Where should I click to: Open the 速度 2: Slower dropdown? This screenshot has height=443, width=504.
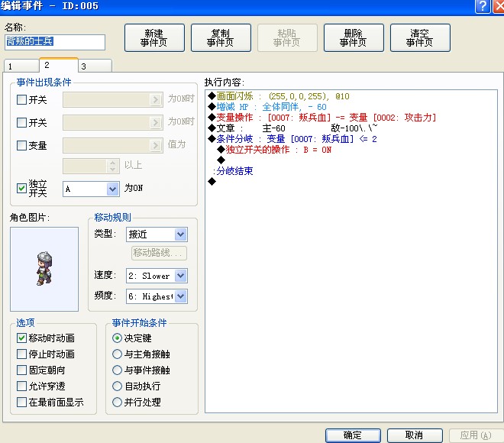[157, 276]
